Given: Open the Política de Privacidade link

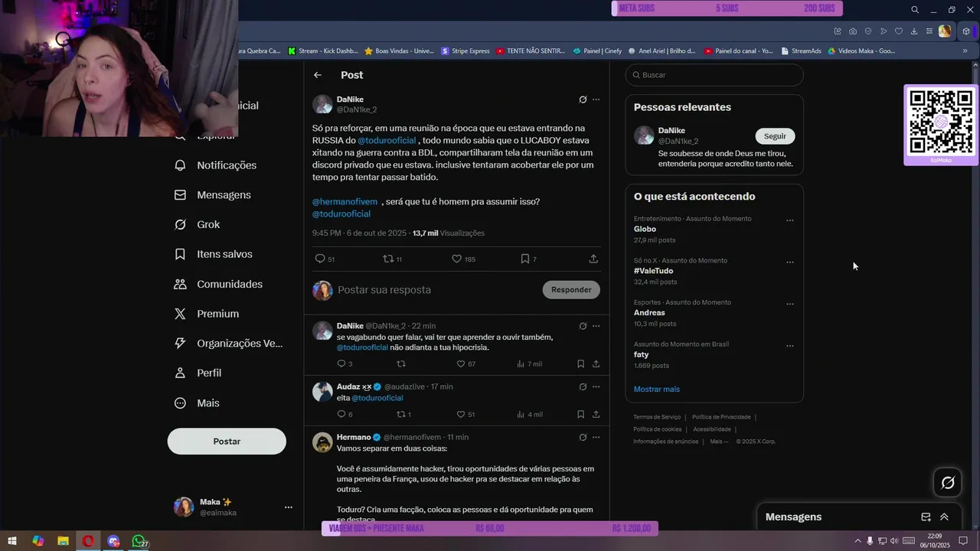Looking at the screenshot, I should point(721,417).
